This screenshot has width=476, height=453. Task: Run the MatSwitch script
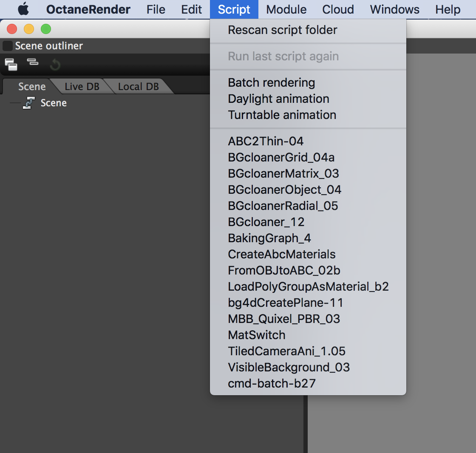tap(308, 335)
